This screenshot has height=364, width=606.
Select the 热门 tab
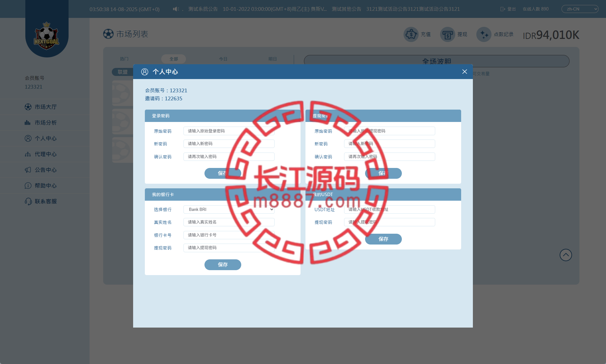click(x=124, y=59)
